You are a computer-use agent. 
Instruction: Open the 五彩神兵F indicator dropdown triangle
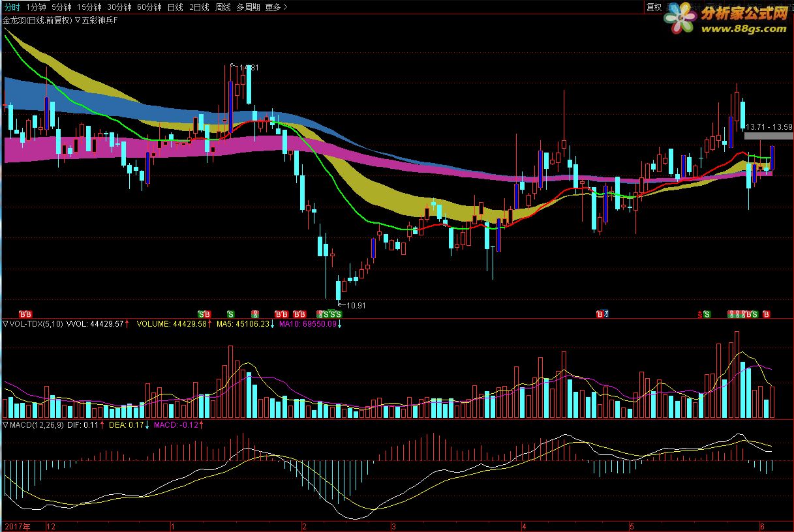point(78,20)
